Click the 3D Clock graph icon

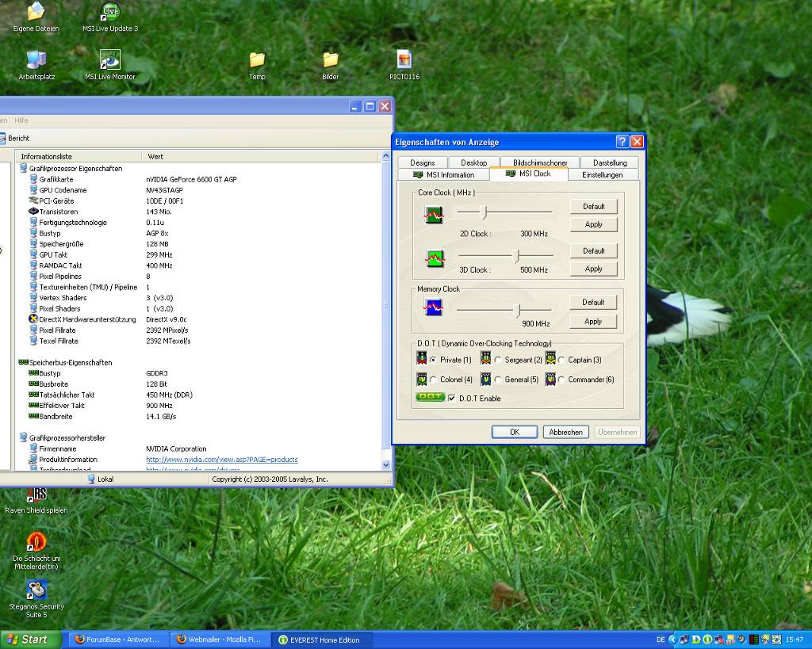tap(435, 258)
